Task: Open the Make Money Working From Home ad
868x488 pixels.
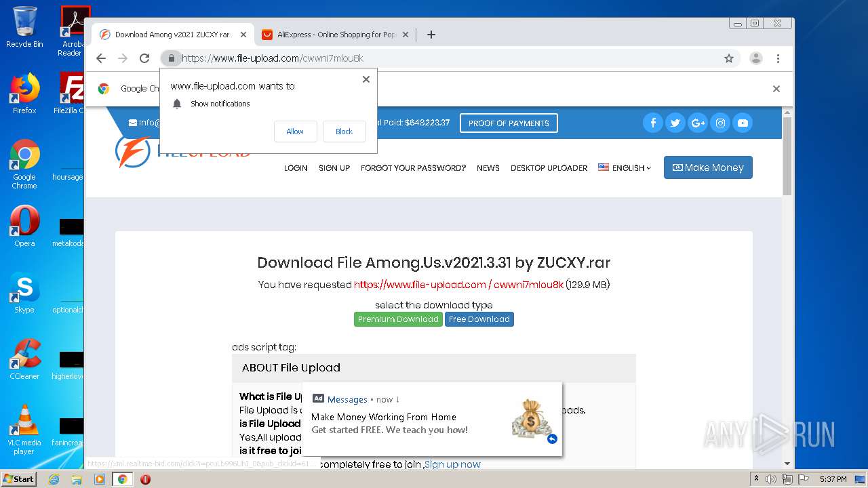Action: tap(432, 419)
